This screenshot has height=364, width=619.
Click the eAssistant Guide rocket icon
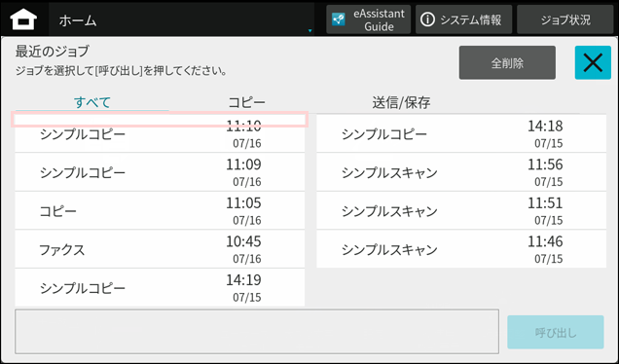(339, 19)
